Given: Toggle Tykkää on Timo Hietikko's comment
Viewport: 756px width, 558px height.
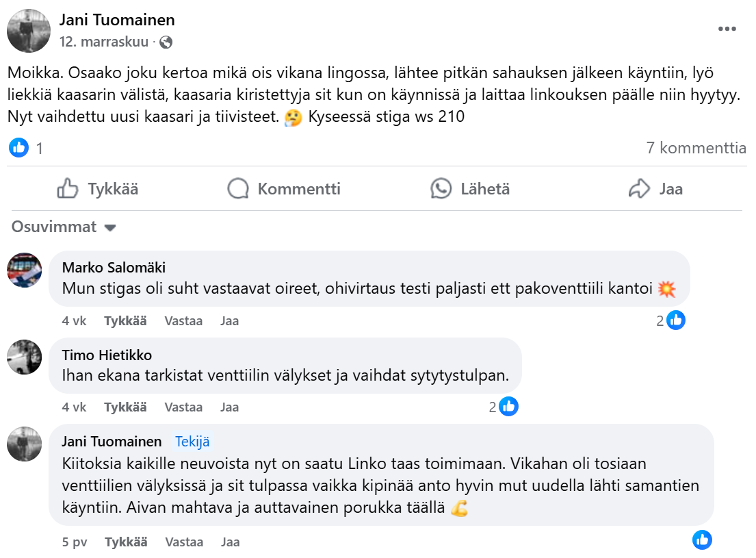Looking at the screenshot, I should (x=125, y=407).
